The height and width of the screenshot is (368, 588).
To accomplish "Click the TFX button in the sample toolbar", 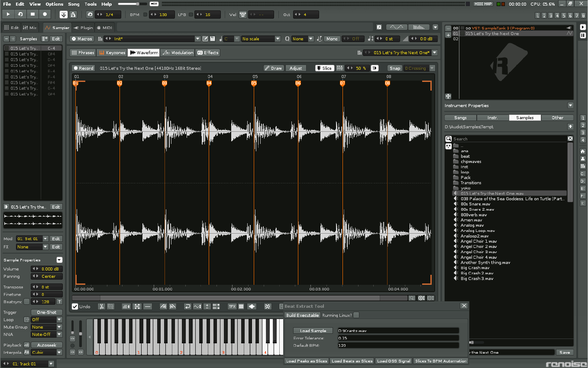I will tap(232, 306).
